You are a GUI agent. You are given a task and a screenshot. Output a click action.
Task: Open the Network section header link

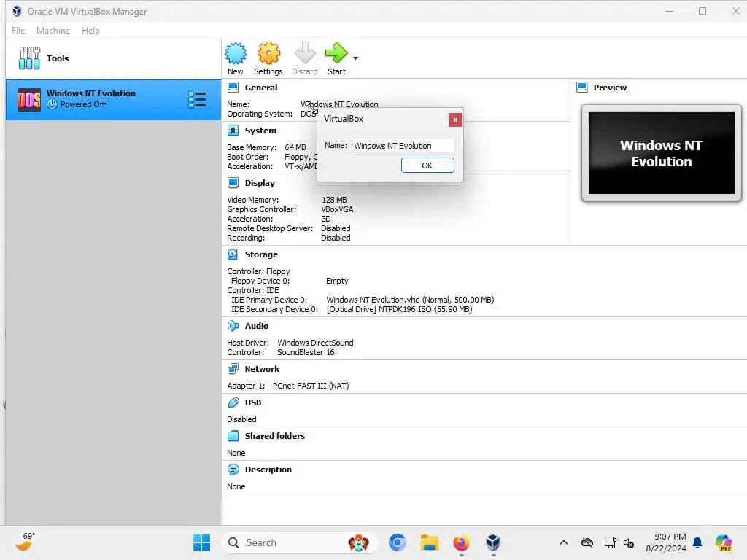coord(262,369)
